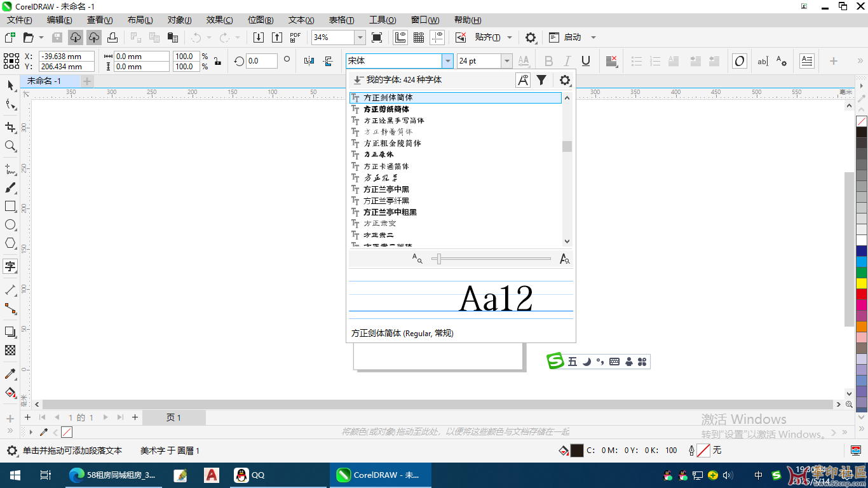Click the Open folder icon
This screenshot has width=868, height=488.
[28, 37]
